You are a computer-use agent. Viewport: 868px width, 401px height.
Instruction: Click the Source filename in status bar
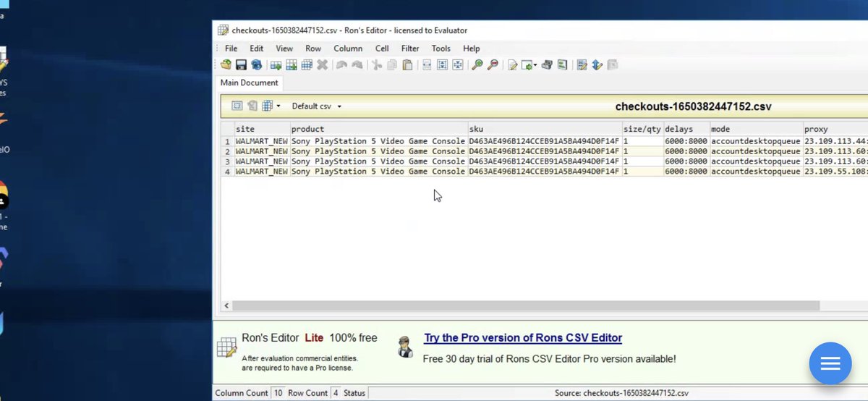[621, 393]
